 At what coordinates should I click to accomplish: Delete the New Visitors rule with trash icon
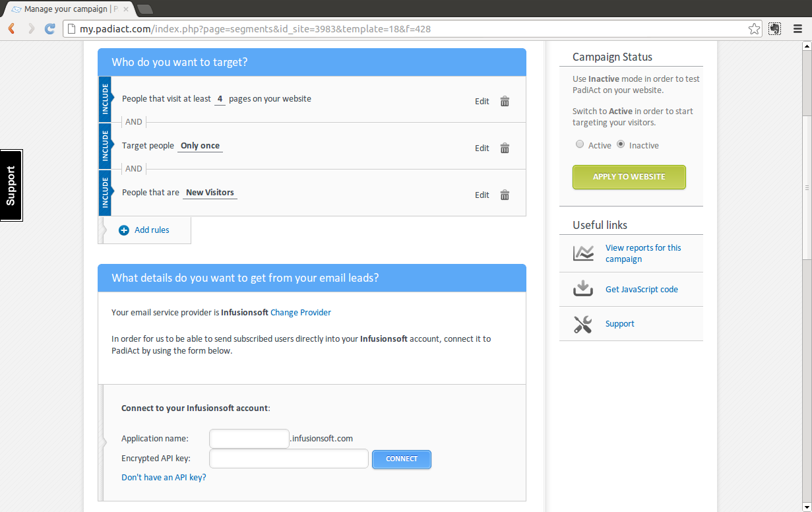tap(505, 195)
